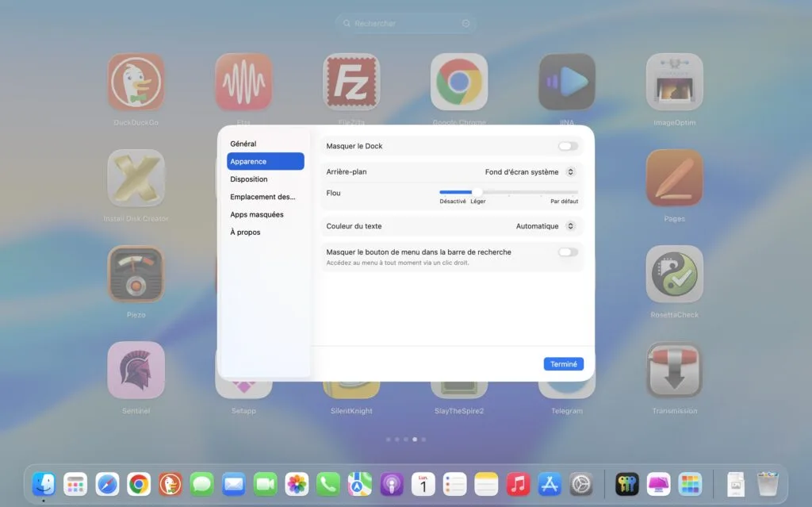Viewport: 812px width, 507px height.
Task: Open the Apps masquées section
Action: (265, 214)
